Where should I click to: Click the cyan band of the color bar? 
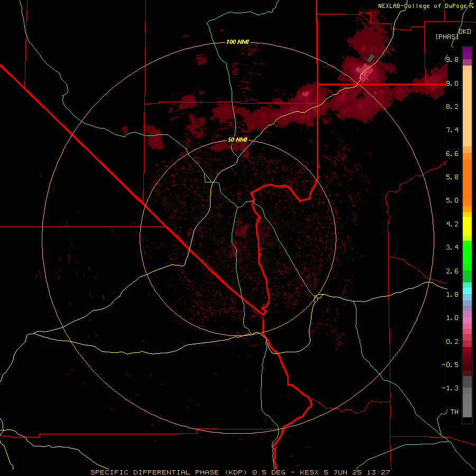coord(467,291)
